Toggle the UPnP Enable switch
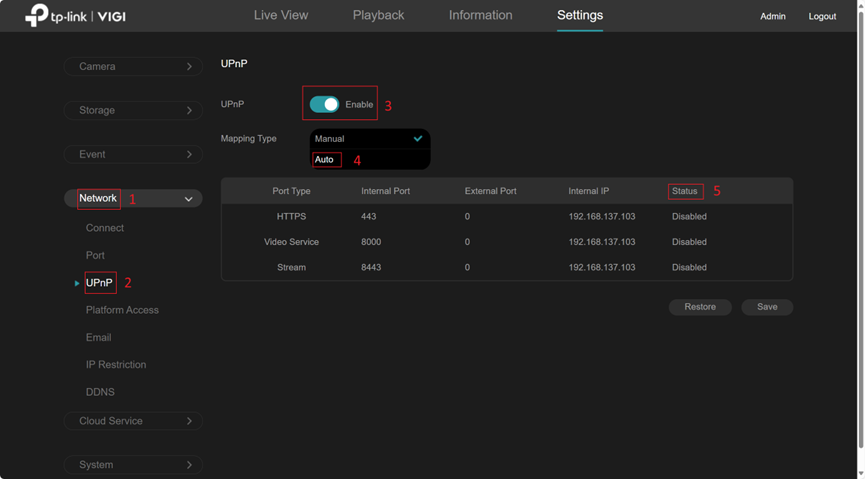Screen dimensions: 865x479 [x=324, y=104]
